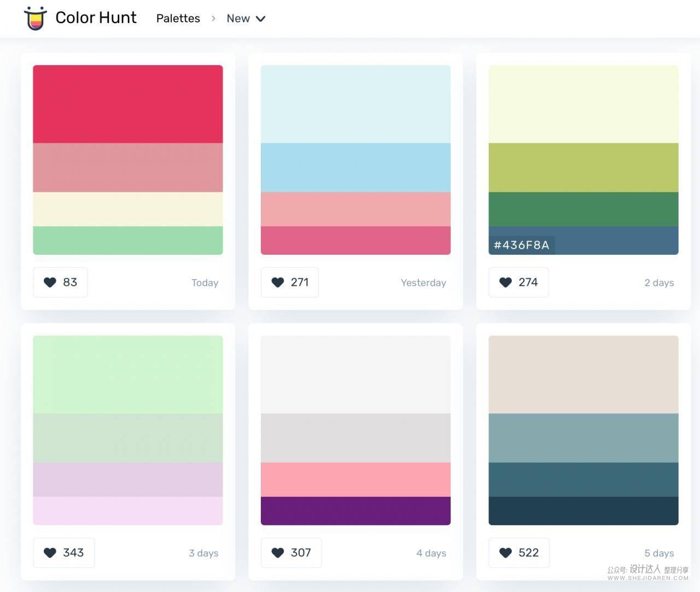Copy the #436F8A hex code label
This screenshot has width=700, height=592.
(522, 245)
